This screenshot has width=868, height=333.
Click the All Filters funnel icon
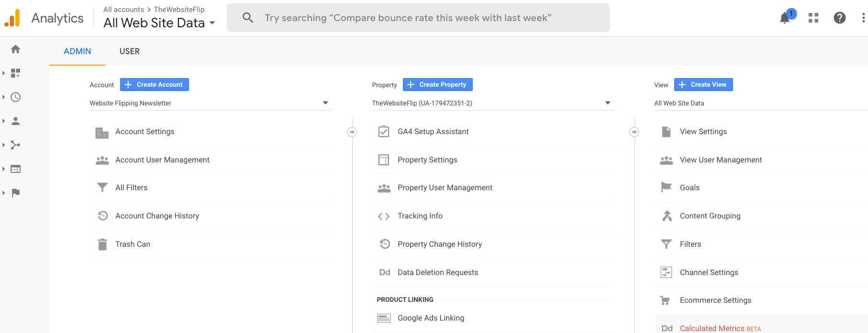coord(102,187)
